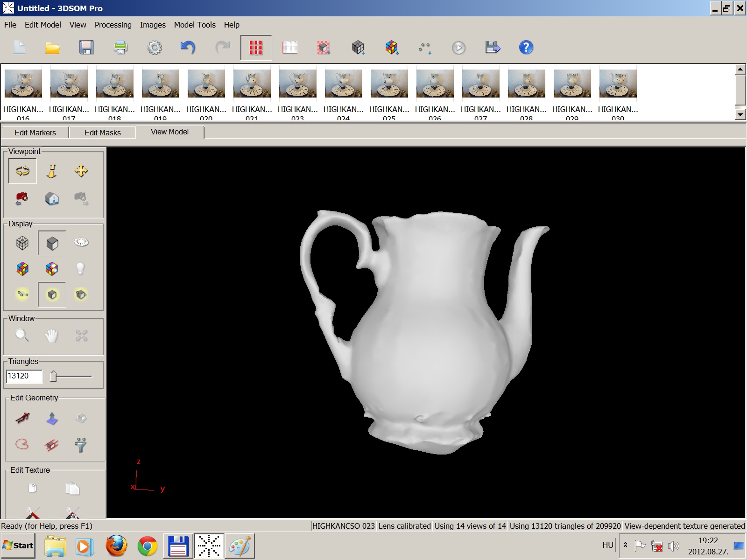
Task: Choose the pan viewpoint arrows tool
Action: point(81,171)
